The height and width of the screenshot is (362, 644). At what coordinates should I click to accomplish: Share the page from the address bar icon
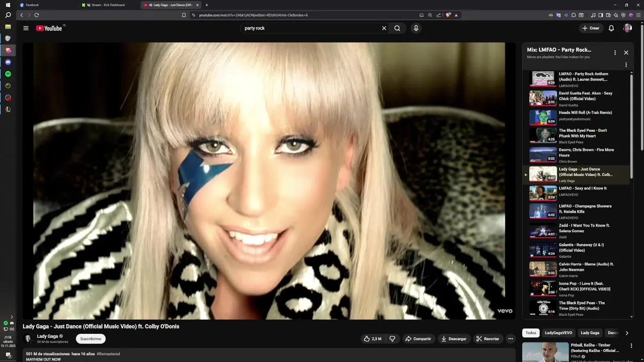click(439, 15)
